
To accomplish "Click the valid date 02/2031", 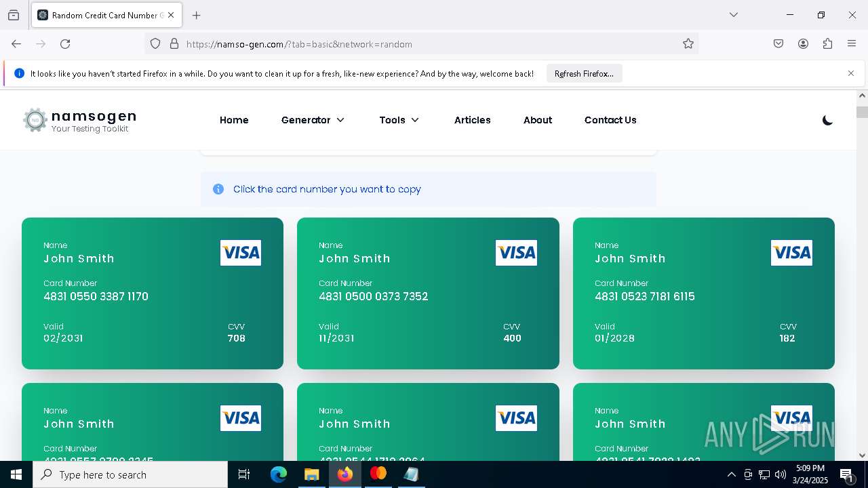I will [63, 338].
